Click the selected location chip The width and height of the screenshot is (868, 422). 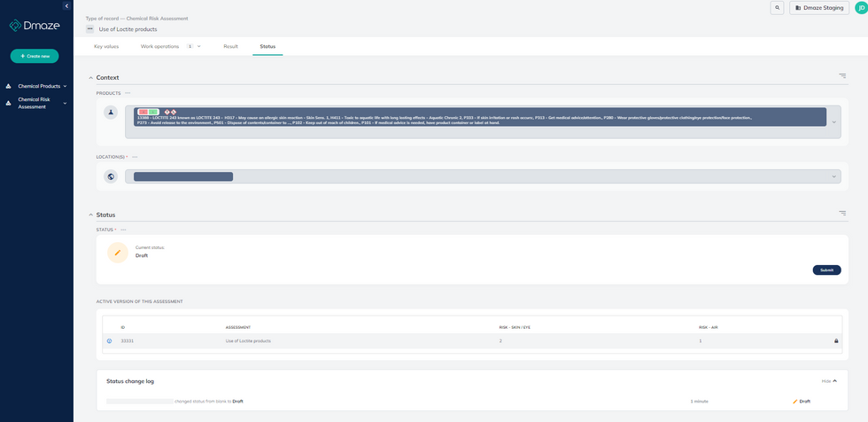pyautogui.click(x=183, y=176)
